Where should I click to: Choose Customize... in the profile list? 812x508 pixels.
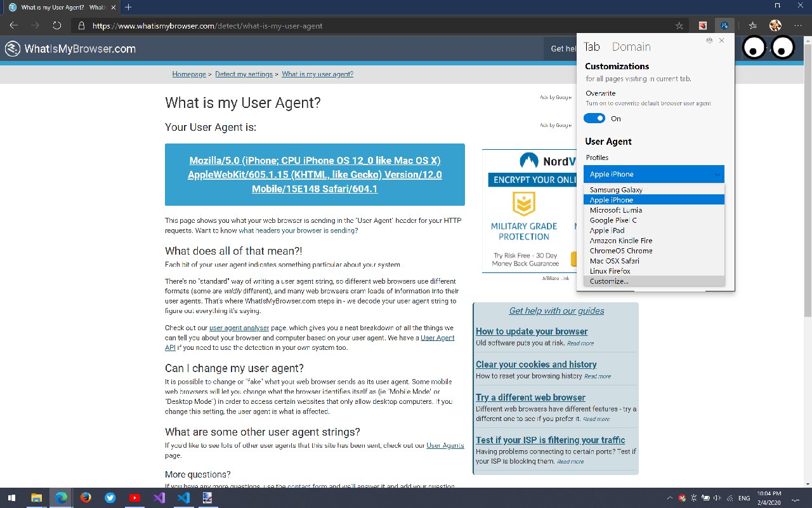tap(653, 281)
